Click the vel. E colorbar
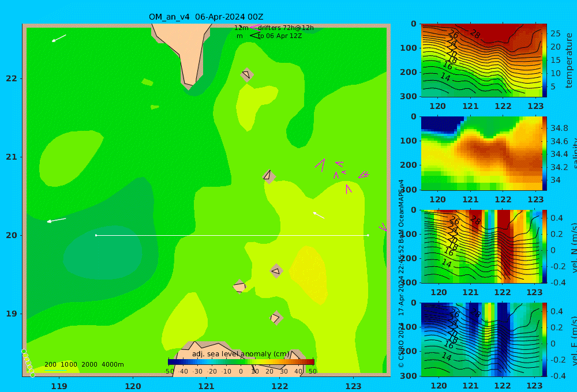577x392 pixels. click(x=545, y=340)
